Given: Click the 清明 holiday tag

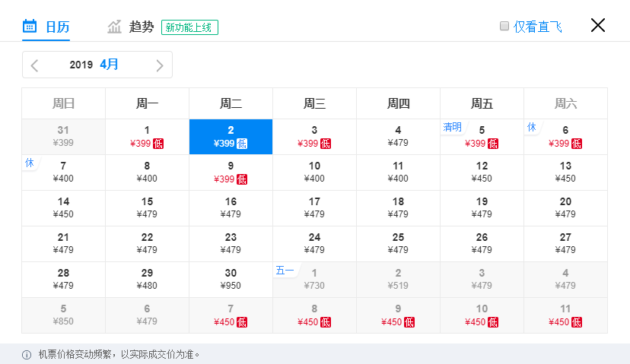Looking at the screenshot, I should pos(453,127).
